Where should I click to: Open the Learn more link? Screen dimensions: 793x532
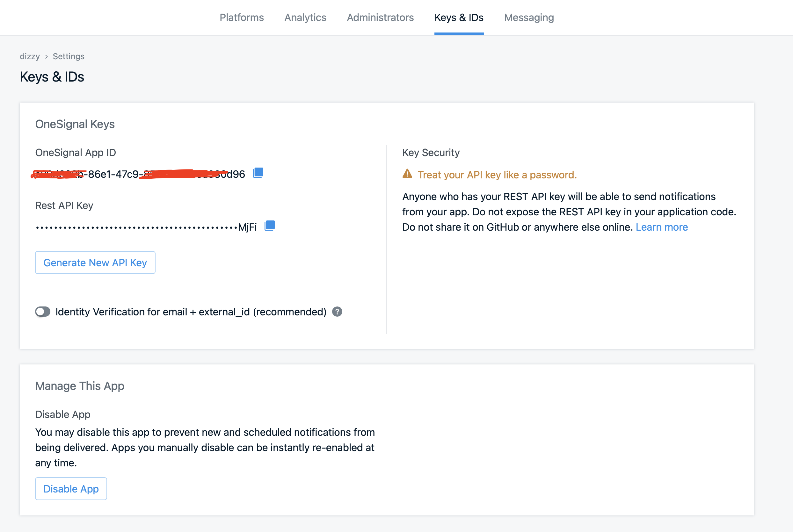pyautogui.click(x=661, y=227)
